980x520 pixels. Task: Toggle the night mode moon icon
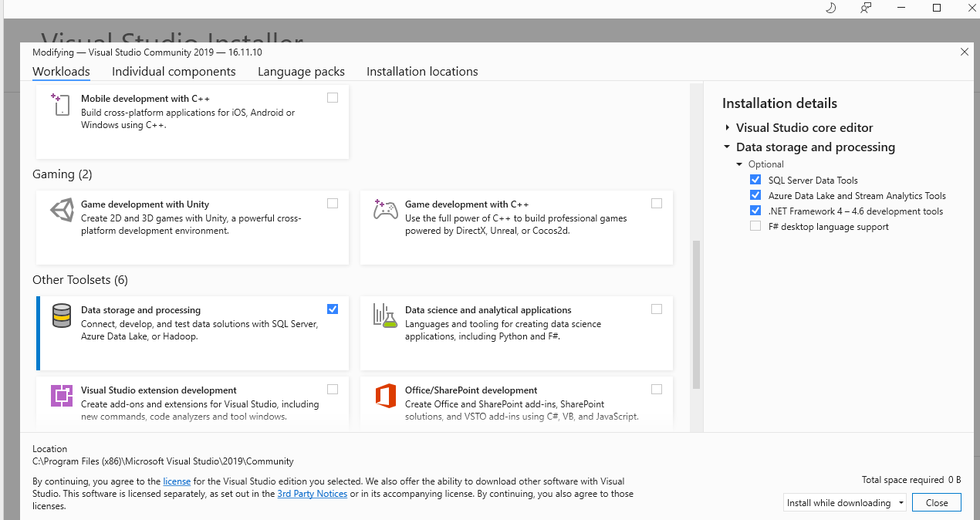tap(831, 8)
